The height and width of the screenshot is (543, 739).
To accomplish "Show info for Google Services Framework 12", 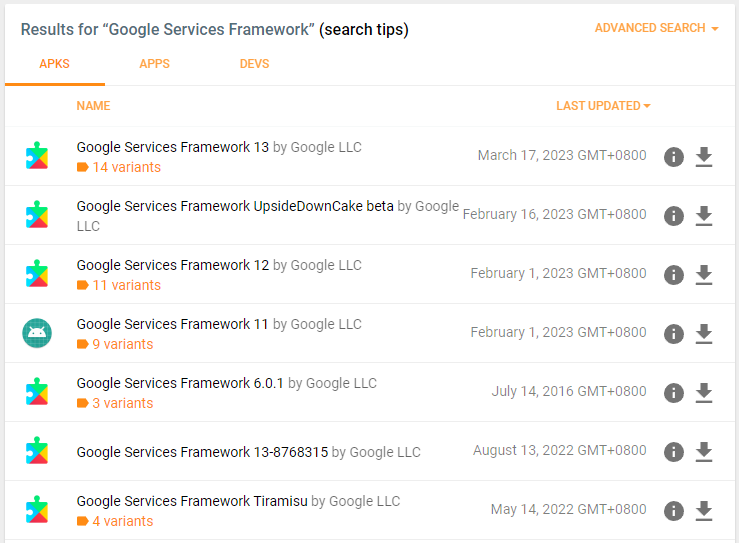I will point(674,274).
